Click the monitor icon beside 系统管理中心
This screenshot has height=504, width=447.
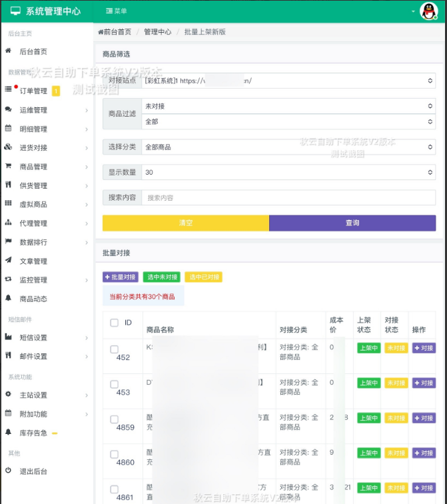15,11
